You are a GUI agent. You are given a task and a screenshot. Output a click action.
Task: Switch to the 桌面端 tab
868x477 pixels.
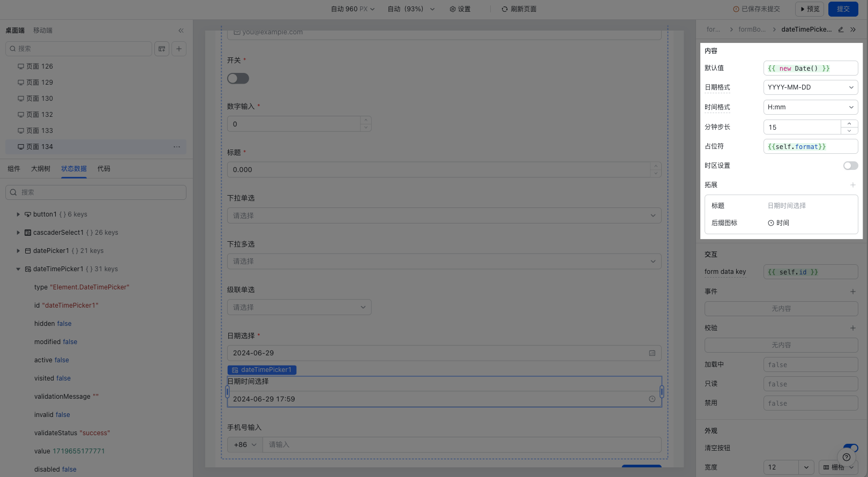click(15, 31)
